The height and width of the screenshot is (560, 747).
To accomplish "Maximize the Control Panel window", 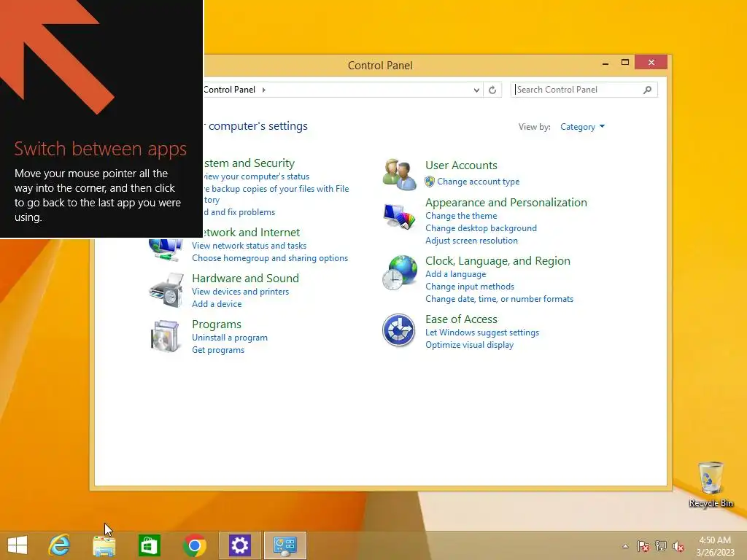I will [625, 63].
